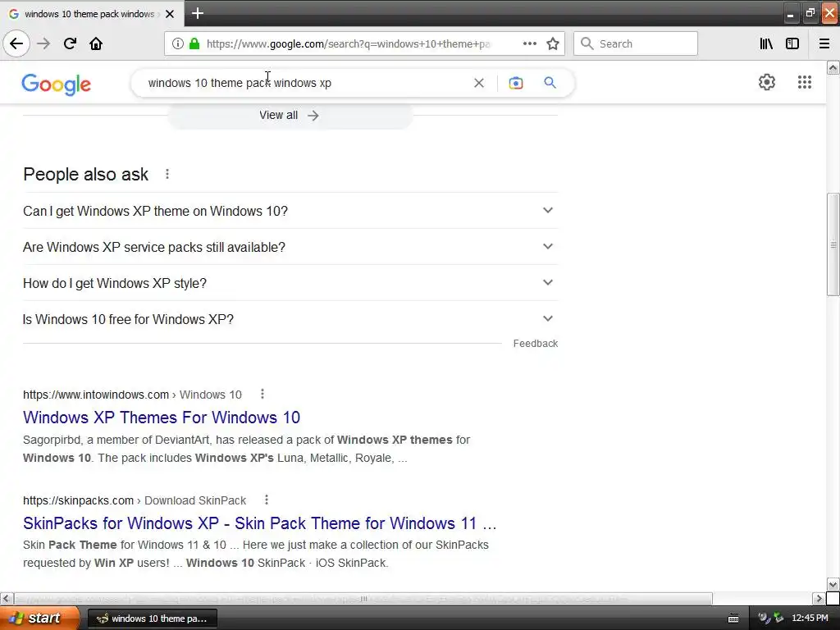
Task: Click the Google logo
Action: pyautogui.click(x=57, y=84)
